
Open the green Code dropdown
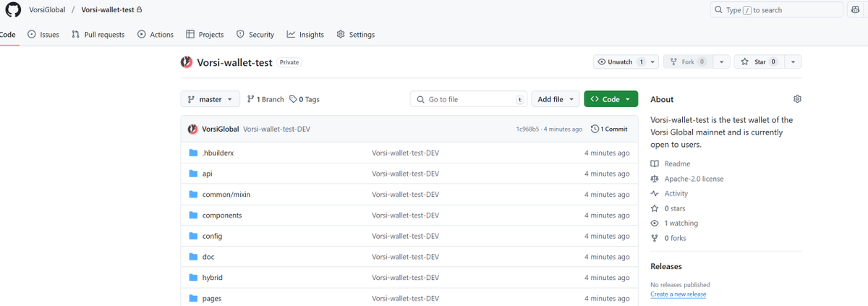tap(611, 99)
